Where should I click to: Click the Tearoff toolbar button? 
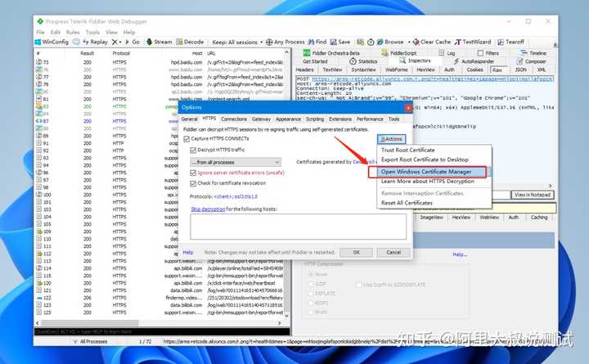tap(510, 42)
